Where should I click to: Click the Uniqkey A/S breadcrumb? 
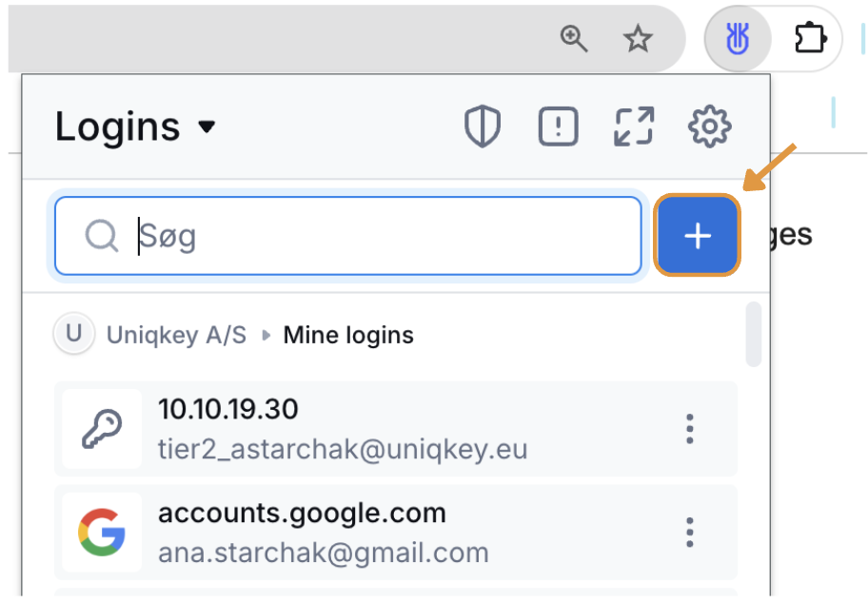(175, 335)
